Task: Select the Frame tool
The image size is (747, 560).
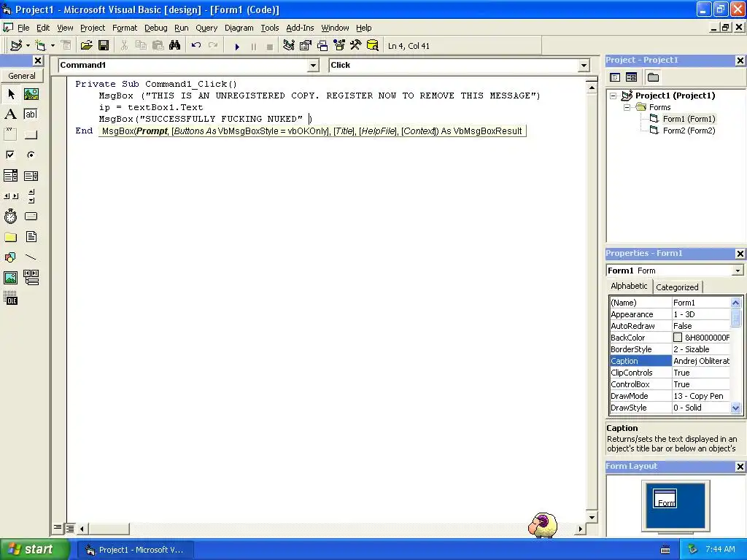Action: 10,135
